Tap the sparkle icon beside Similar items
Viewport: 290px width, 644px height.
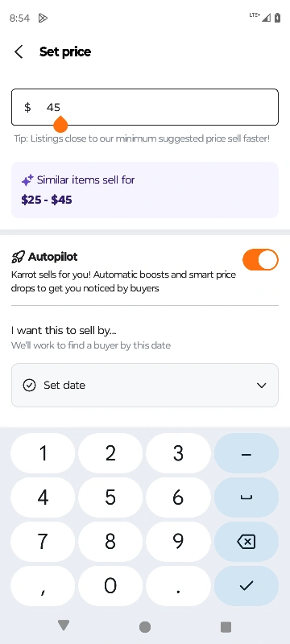click(27, 180)
